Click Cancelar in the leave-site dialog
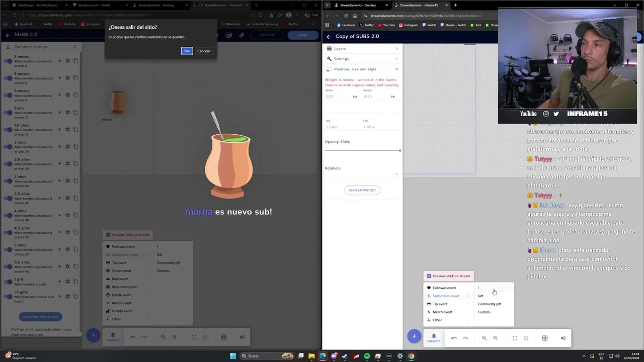Image resolution: width=644 pixels, height=362 pixels. [x=204, y=51]
